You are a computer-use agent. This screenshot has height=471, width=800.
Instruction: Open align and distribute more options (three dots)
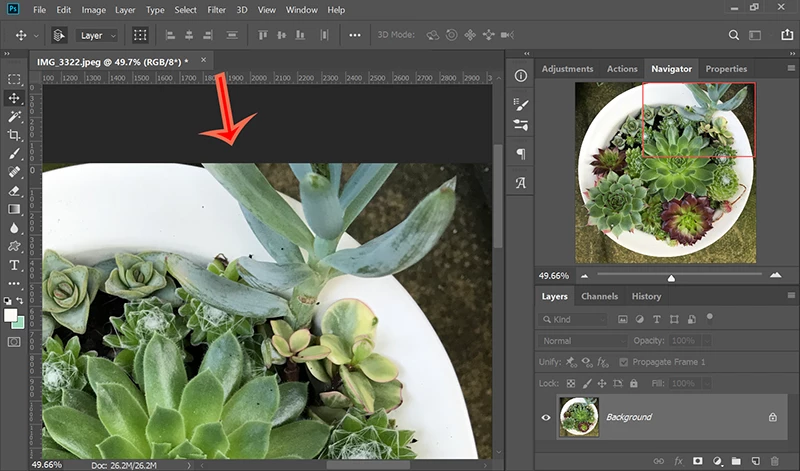355,35
